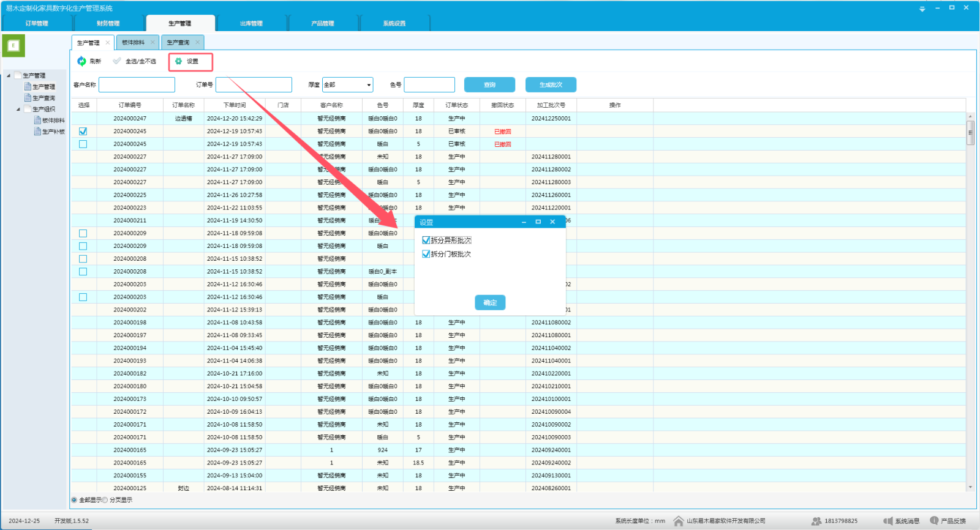Click into the 色号 input field
980x530 pixels.
(429, 84)
